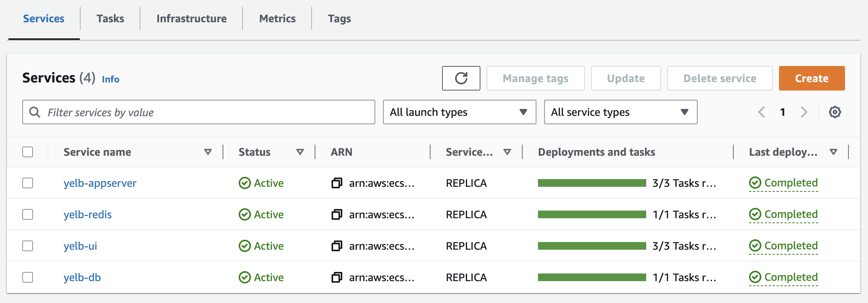Screen dimensions: 868x303
Task: Open the Tags tab
Action: coord(340,19)
